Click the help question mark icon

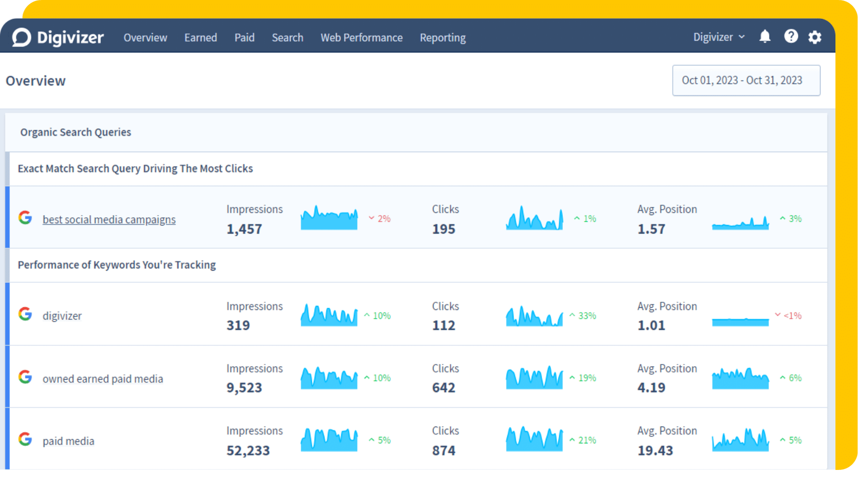791,37
